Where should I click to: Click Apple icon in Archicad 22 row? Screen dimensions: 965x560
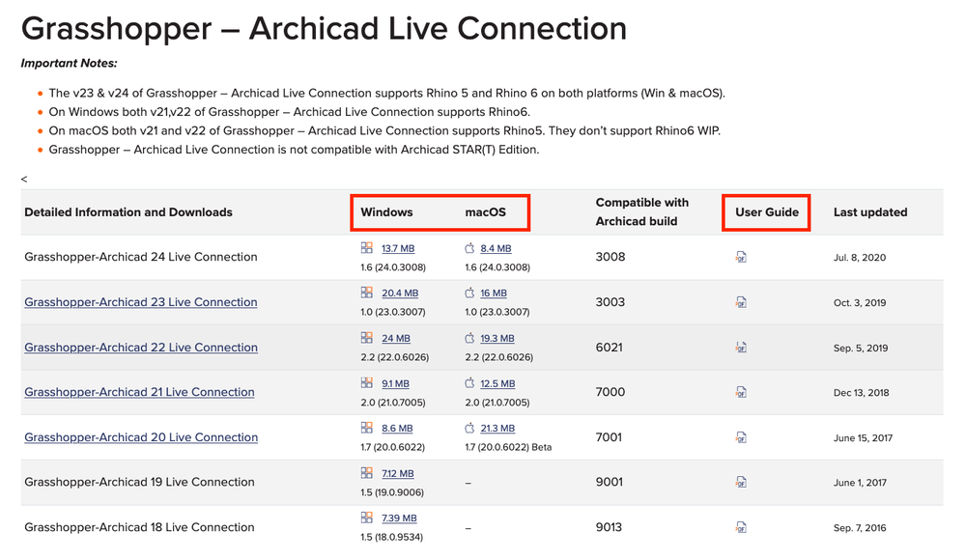pos(470,338)
